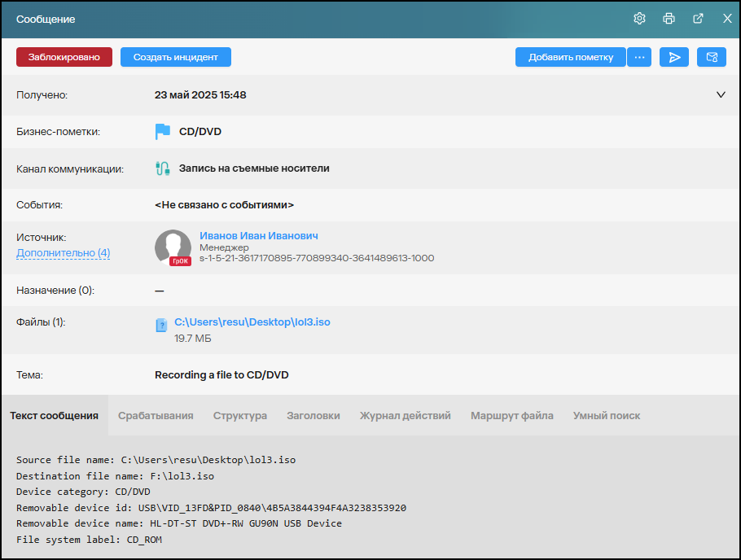Click the blue CD/DVD flag icon
Screen dimensions: 741x560
tap(163, 132)
